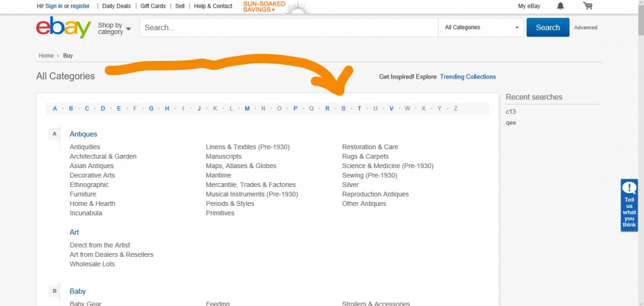Select Mercantile, Trades & Factories
Image resolution: width=644 pixels, height=306 pixels.
[250, 184]
